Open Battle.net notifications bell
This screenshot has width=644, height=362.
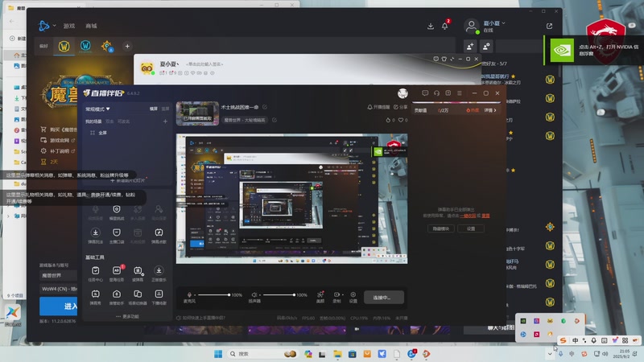coord(445,27)
